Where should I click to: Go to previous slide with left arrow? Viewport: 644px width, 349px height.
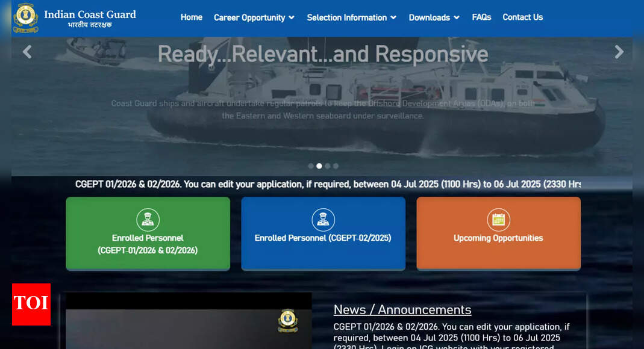(27, 52)
